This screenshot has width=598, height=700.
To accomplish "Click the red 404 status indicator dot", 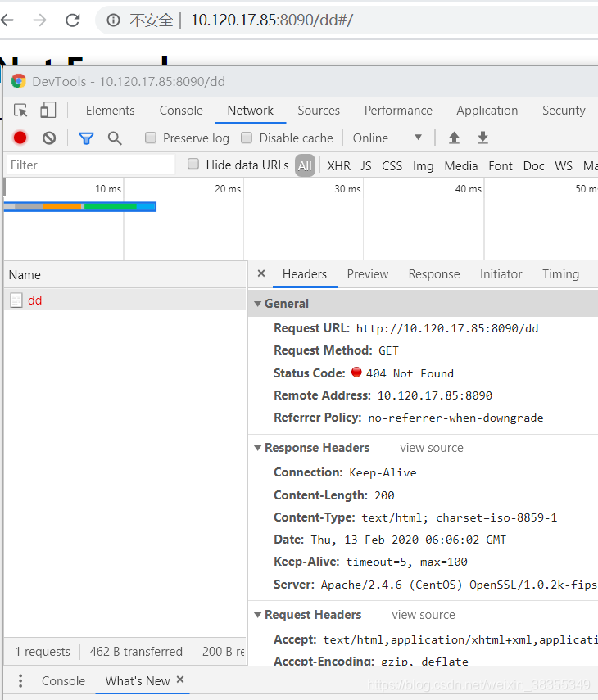I will coord(356,372).
